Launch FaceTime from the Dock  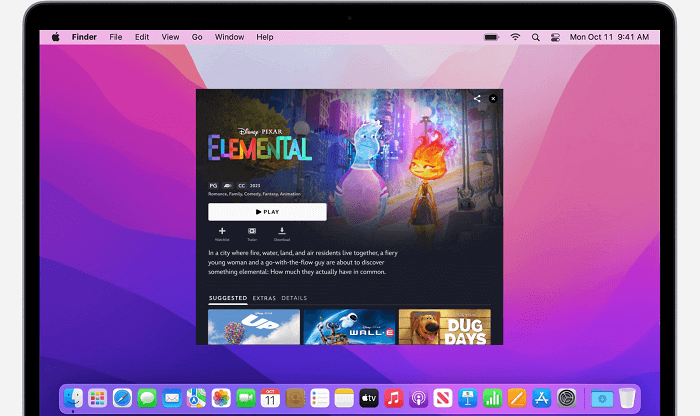coord(246,398)
